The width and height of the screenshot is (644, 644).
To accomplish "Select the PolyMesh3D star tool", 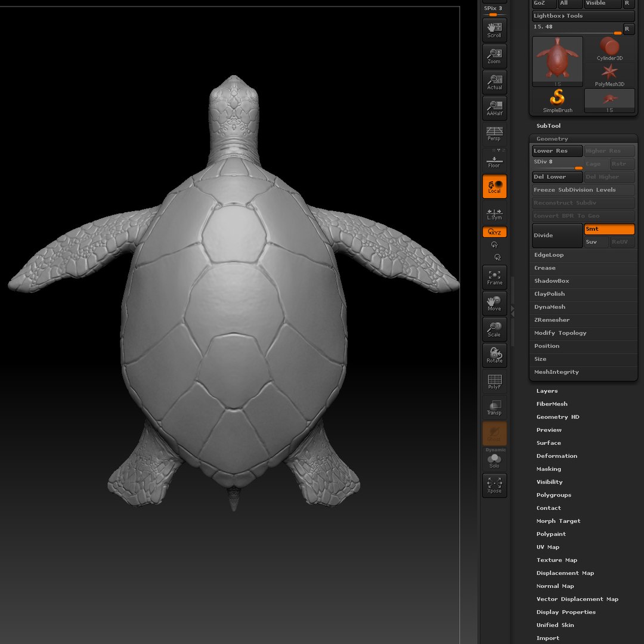I will pos(609,75).
